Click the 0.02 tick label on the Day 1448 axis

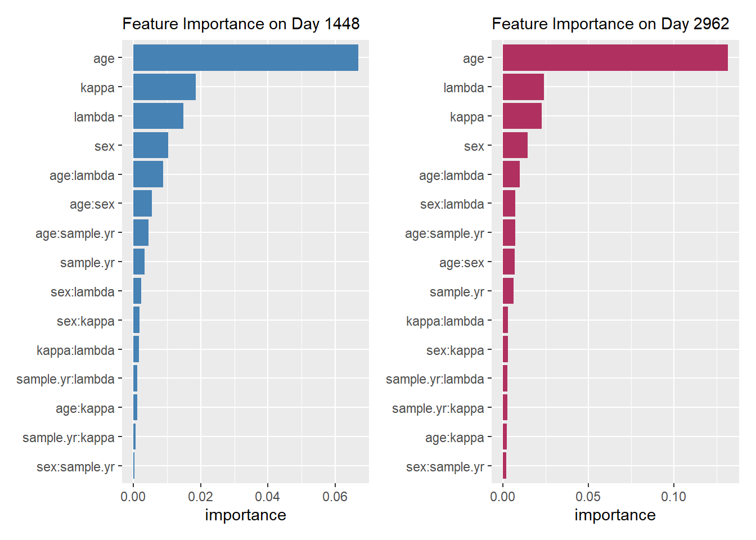(x=200, y=497)
